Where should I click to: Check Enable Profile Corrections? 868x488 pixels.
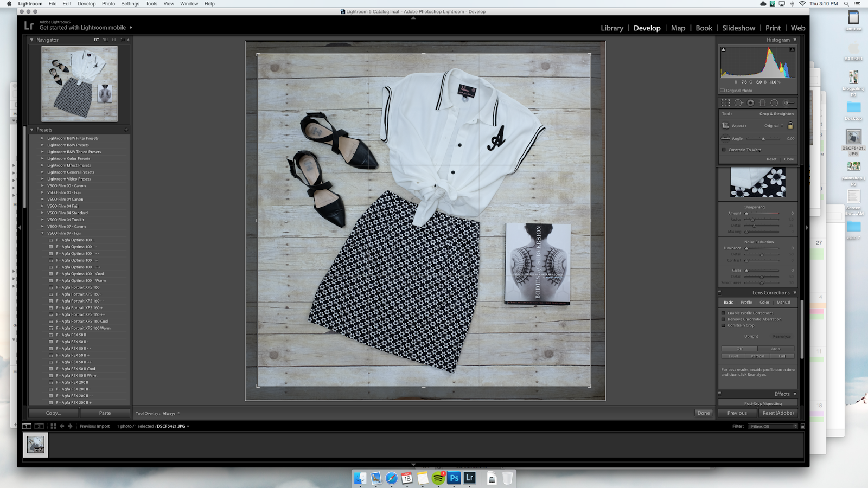click(x=723, y=313)
